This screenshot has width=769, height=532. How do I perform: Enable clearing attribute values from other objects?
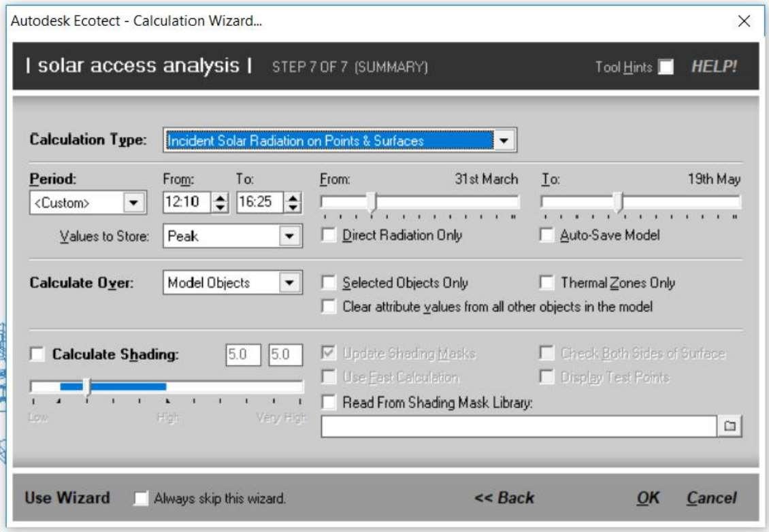click(x=329, y=306)
